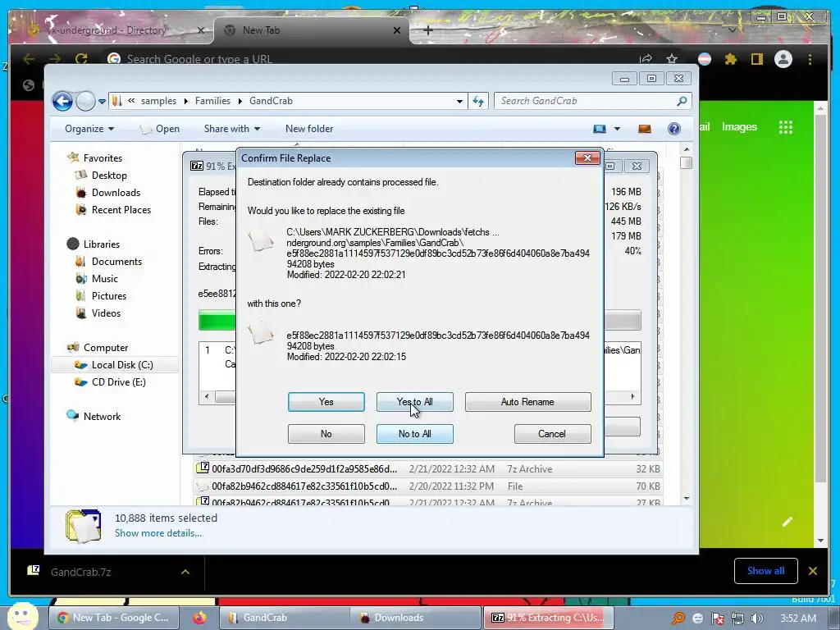840x630 pixels.
Task: Open Videos library
Action: coord(106,313)
